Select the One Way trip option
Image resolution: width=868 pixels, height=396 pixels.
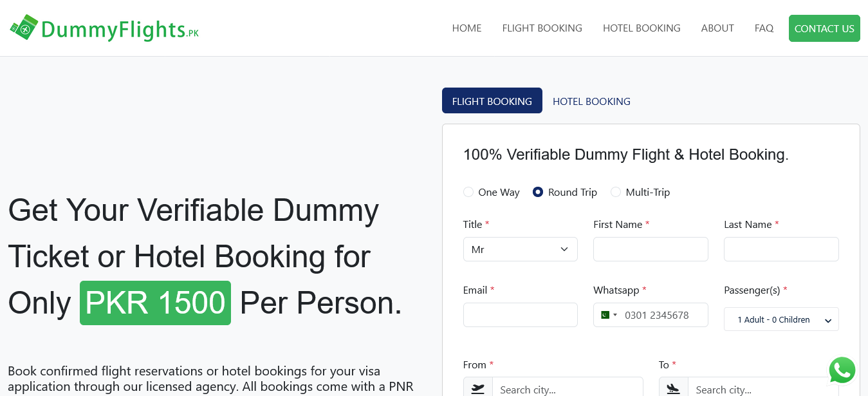tap(468, 192)
